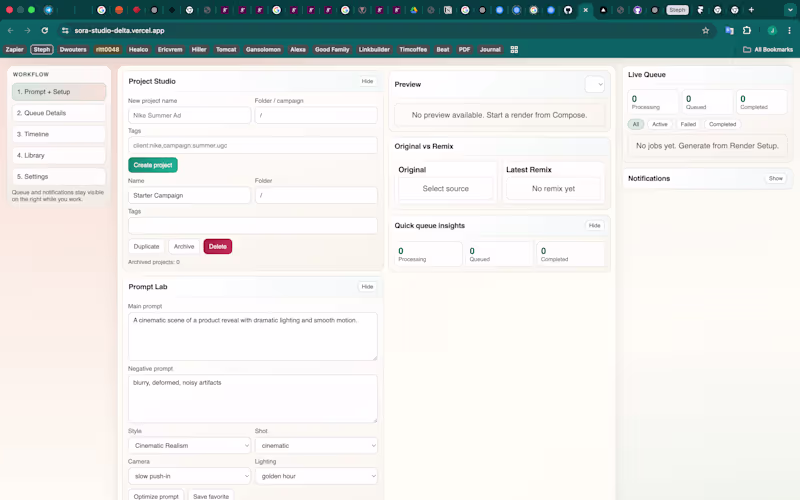
Task: Open a new tab with the plus icon
Action: pos(752,10)
